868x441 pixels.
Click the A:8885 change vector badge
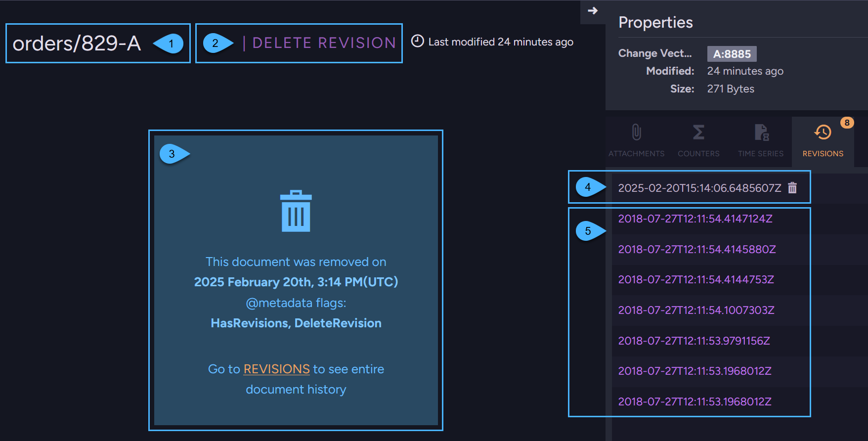732,54
